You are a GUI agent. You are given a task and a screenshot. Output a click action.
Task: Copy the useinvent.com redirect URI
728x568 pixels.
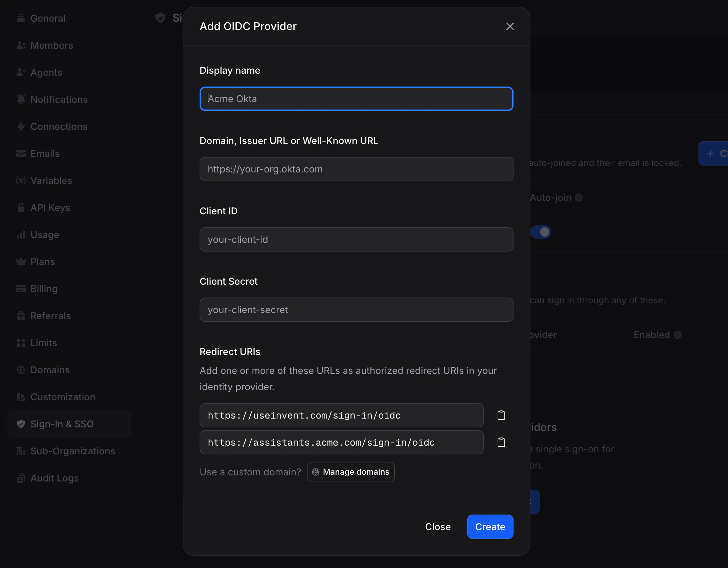(x=501, y=415)
